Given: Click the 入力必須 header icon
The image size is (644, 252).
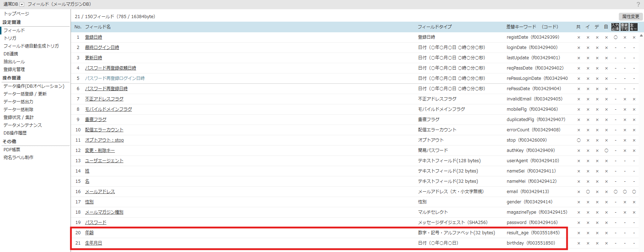Looking at the screenshot, I should pyautogui.click(x=615, y=27).
